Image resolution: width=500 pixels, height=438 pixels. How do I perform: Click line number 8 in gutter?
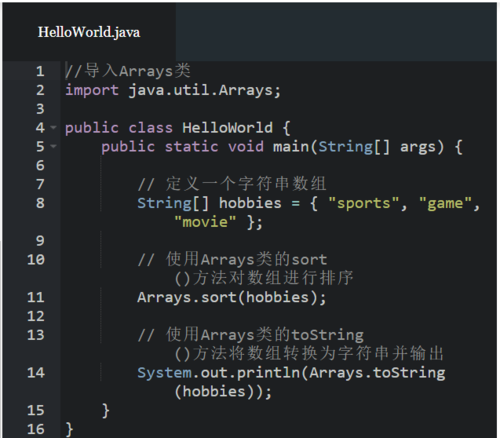pos(40,203)
